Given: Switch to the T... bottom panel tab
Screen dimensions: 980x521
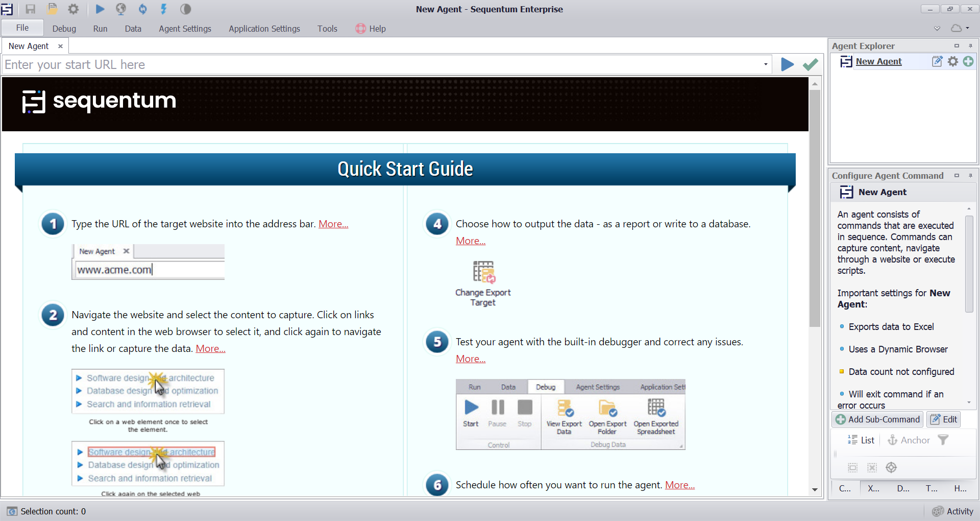Looking at the screenshot, I should pos(932,488).
